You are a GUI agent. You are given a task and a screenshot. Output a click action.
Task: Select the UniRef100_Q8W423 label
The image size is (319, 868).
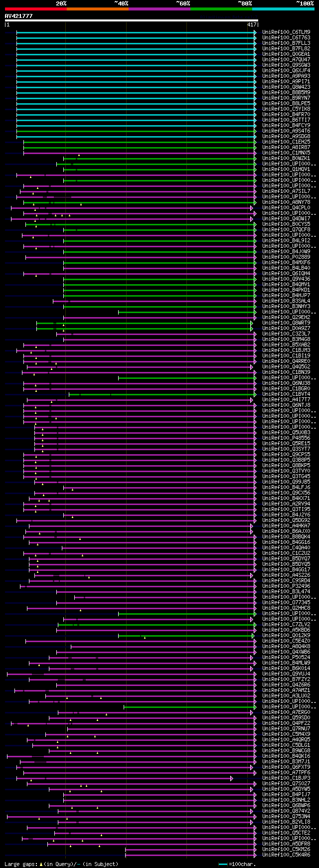286,87
